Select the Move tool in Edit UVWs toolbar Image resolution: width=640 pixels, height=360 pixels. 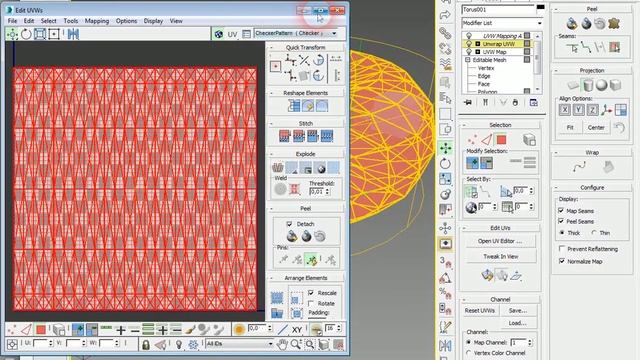pos(12,34)
